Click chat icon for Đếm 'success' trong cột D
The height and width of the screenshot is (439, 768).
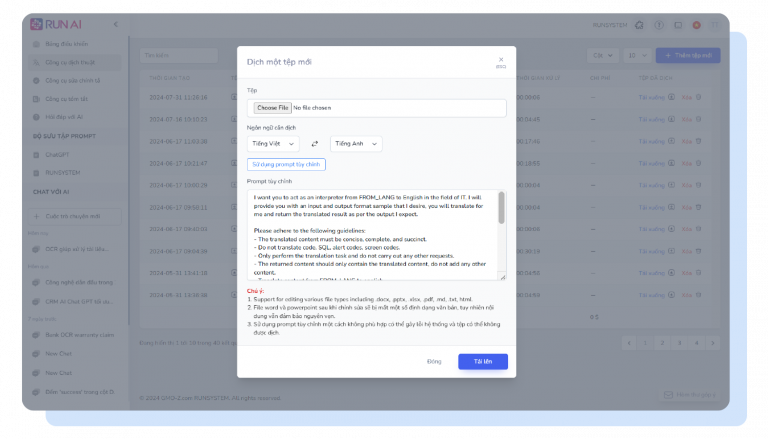coord(36,392)
